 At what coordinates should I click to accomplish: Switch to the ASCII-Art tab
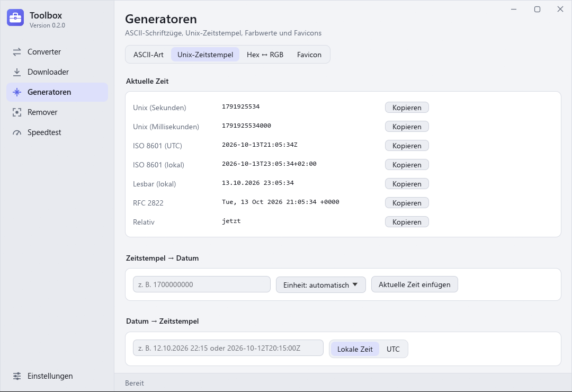click(x=148, y=55)
